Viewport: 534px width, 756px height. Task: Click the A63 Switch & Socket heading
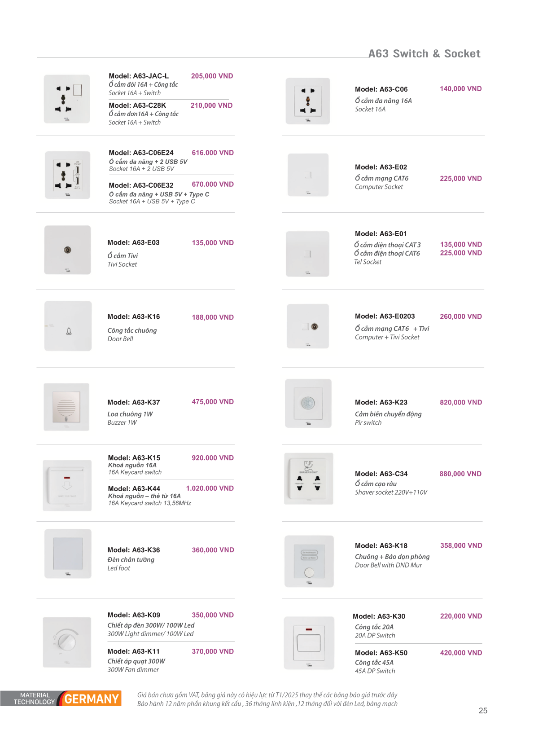coord(424,54)
